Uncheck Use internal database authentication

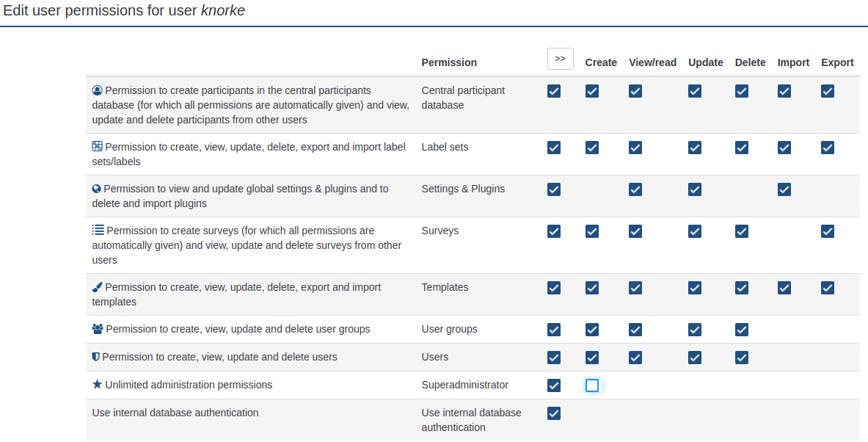(554, 413)
